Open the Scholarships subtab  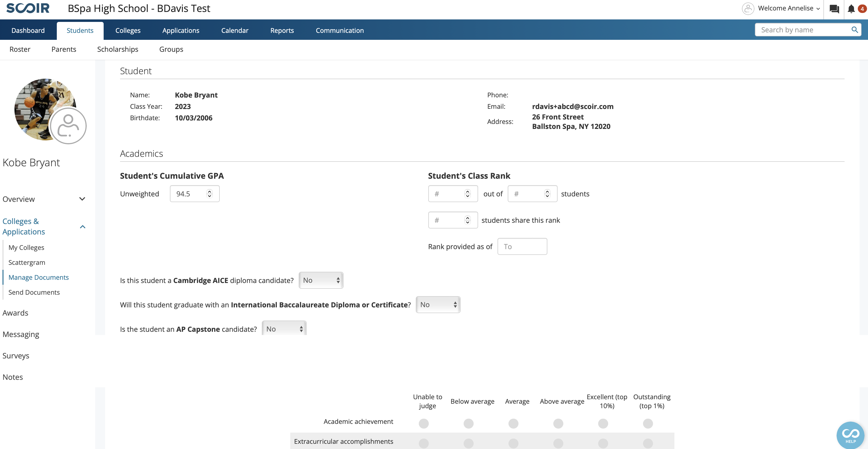pos(118,49)
